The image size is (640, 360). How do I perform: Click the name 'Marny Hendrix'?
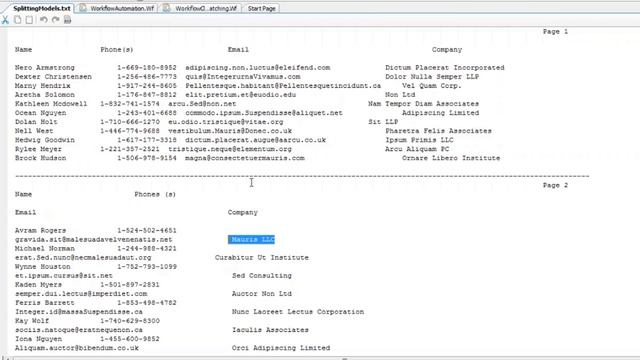point(42,86)
